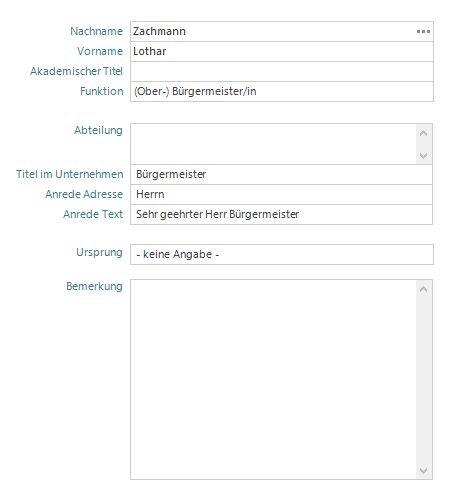The width and height of the screenshot is (459, 491).
Task: Click the Ursprung label
Action: point(99,253)
